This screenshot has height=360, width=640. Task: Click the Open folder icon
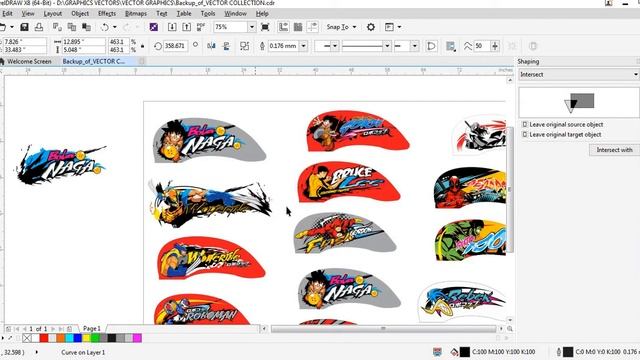coord(2,27)
